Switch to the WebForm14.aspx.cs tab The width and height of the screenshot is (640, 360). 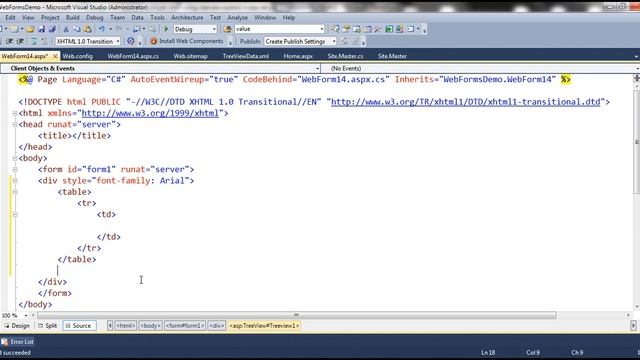133,56
